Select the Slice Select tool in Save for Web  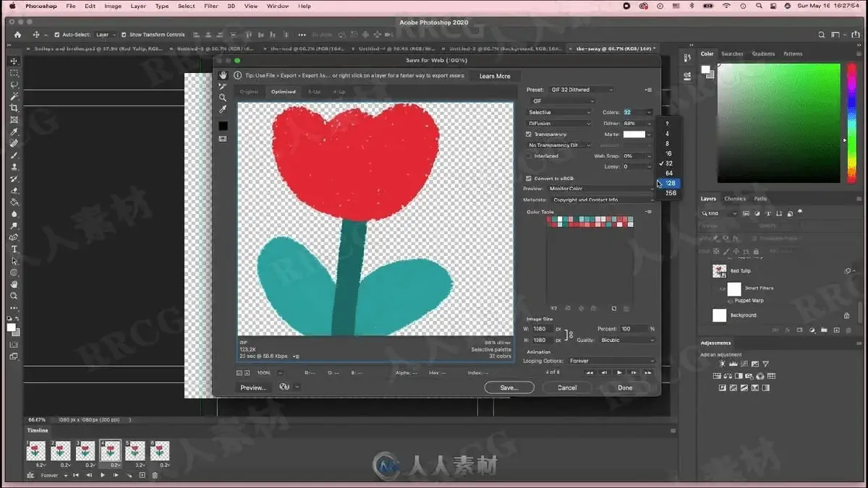pos(223,86)
